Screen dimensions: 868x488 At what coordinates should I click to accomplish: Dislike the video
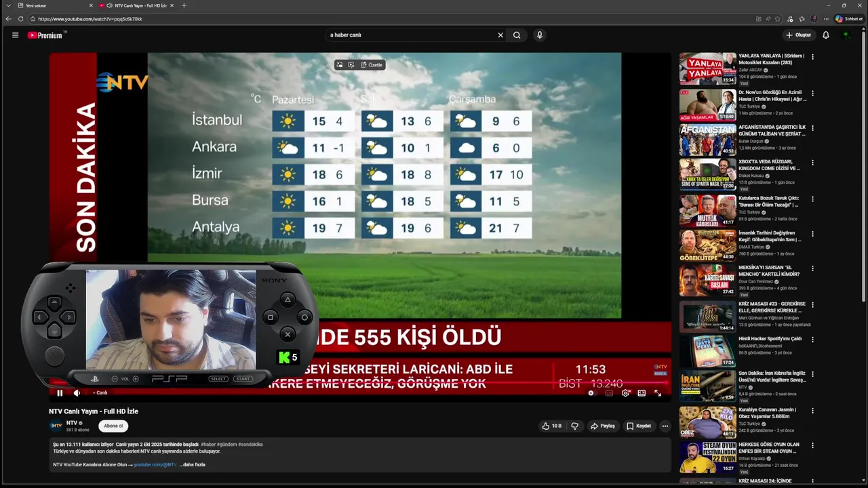click(x=575, y=426)
